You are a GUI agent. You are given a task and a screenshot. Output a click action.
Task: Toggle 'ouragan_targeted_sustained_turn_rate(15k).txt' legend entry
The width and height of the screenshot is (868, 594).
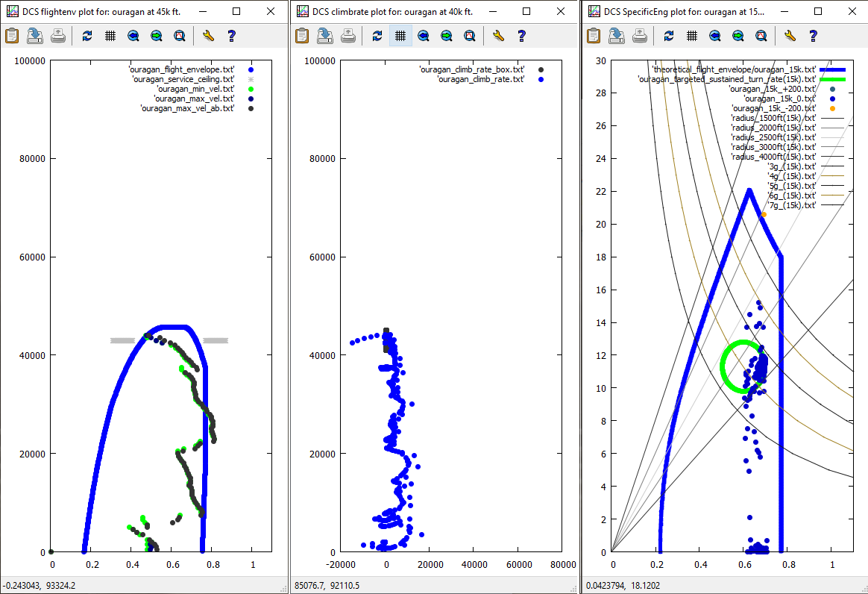click(x=726, y=79)
